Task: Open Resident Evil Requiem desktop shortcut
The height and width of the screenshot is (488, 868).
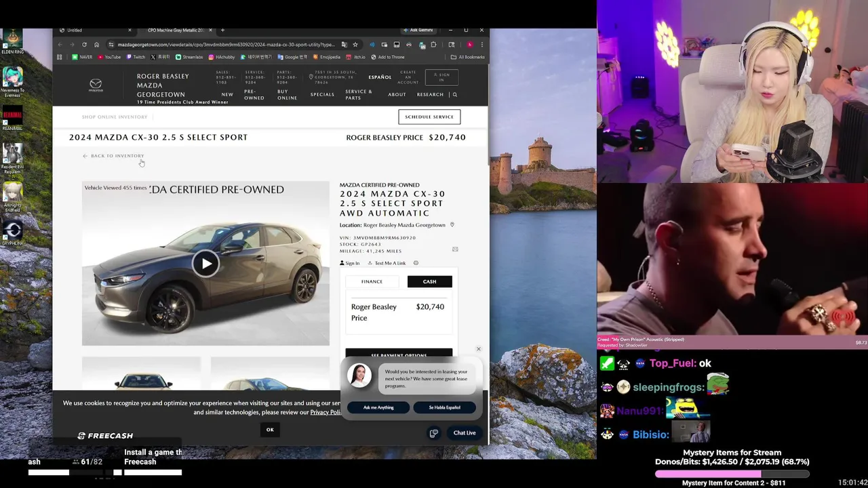Action: pos(12,158)
